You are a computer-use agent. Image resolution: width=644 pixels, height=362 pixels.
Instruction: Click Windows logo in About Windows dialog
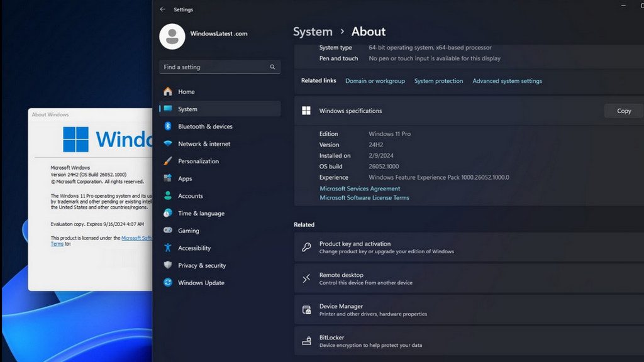point(75,139)
